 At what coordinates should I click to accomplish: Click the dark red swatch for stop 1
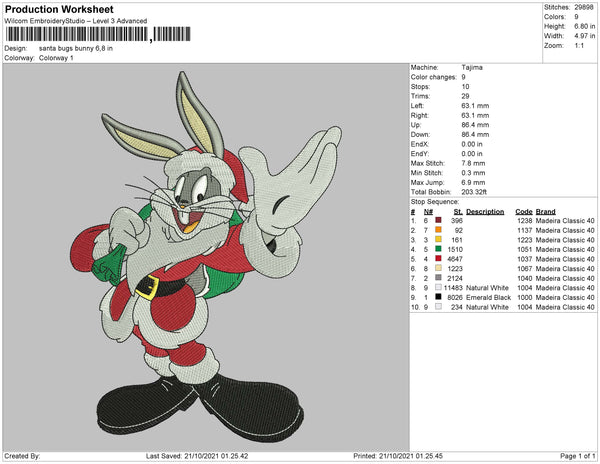coord(438,220)
